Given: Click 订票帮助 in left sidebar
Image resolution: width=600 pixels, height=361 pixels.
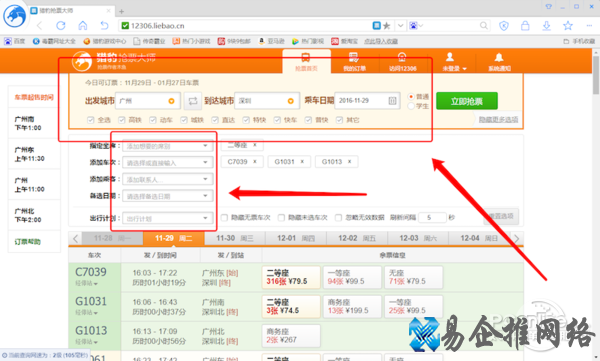Looking at the screenshot, I should [x=28, y=242].
